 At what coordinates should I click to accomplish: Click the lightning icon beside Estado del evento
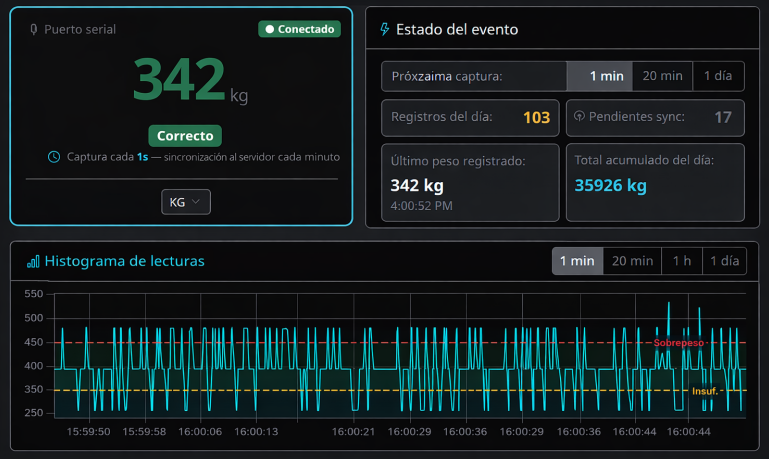tap(385, 29)
